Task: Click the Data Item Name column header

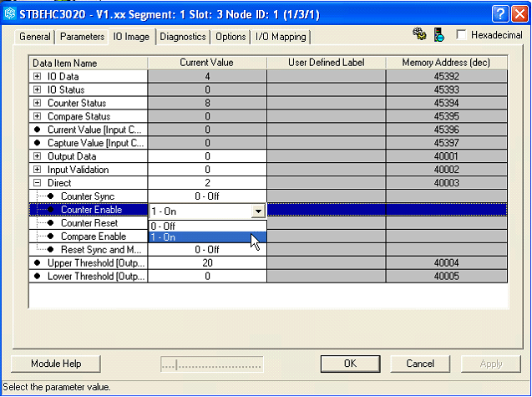Action: pyautogui.click(x=89, y=63)
